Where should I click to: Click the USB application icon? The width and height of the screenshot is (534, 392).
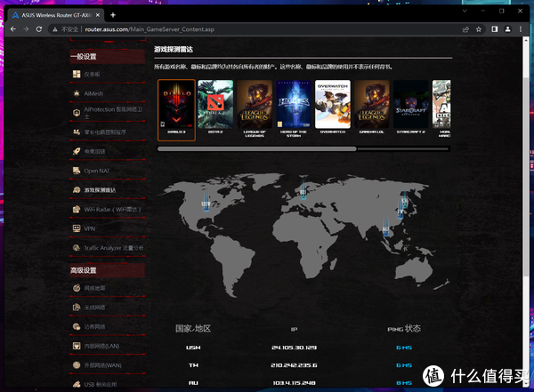tap(77, 385)
